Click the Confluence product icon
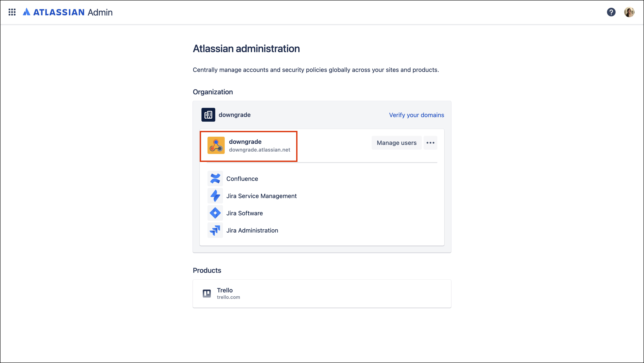 tap(215, 178)
